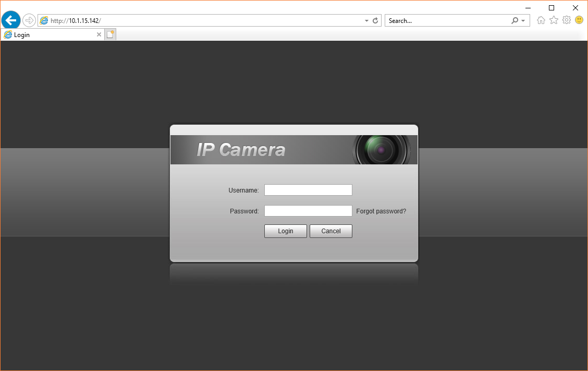Close the Login tab
This screenshot has height=371, width=588.
click(99, 34)
